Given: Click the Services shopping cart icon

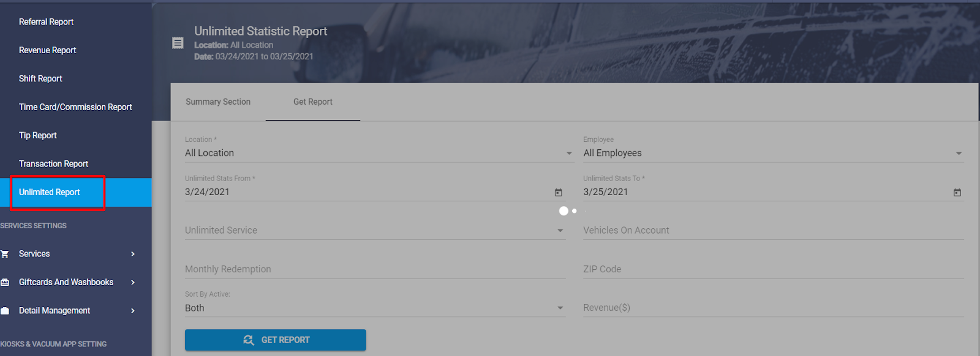Looking at the screenshot, I should coord(5,254).
